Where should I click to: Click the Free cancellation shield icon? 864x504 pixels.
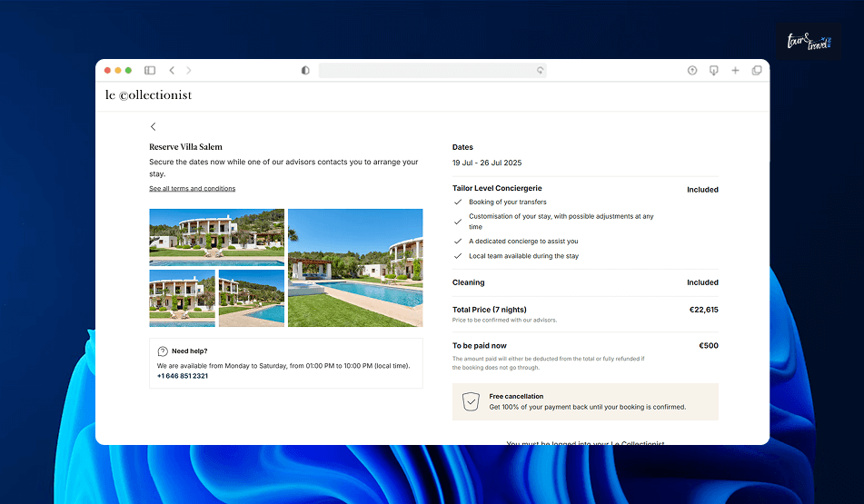click(471, 402)
